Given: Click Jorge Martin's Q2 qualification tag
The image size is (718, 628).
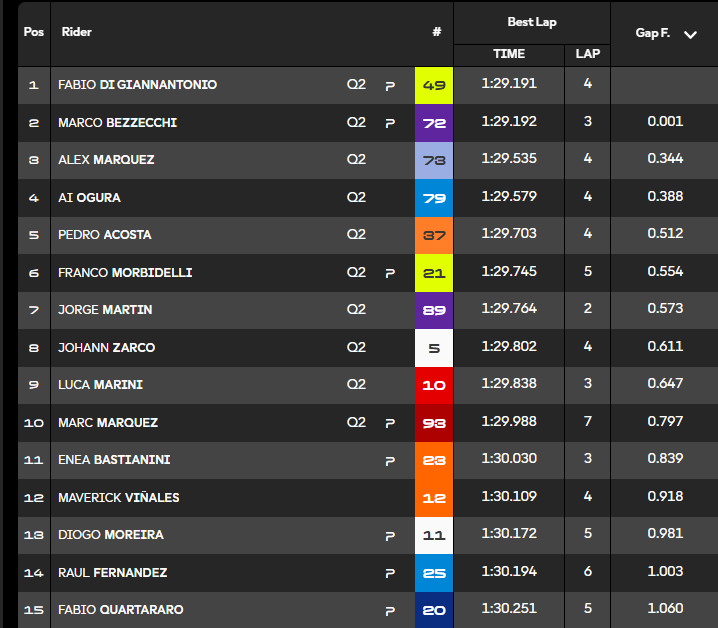Looking at the screenshot, I should coord(357,310).
